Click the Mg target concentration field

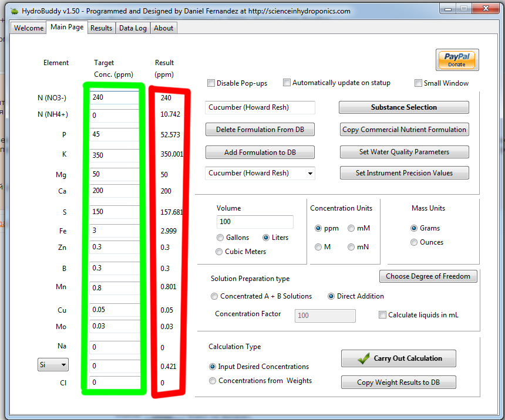point(115,174)
